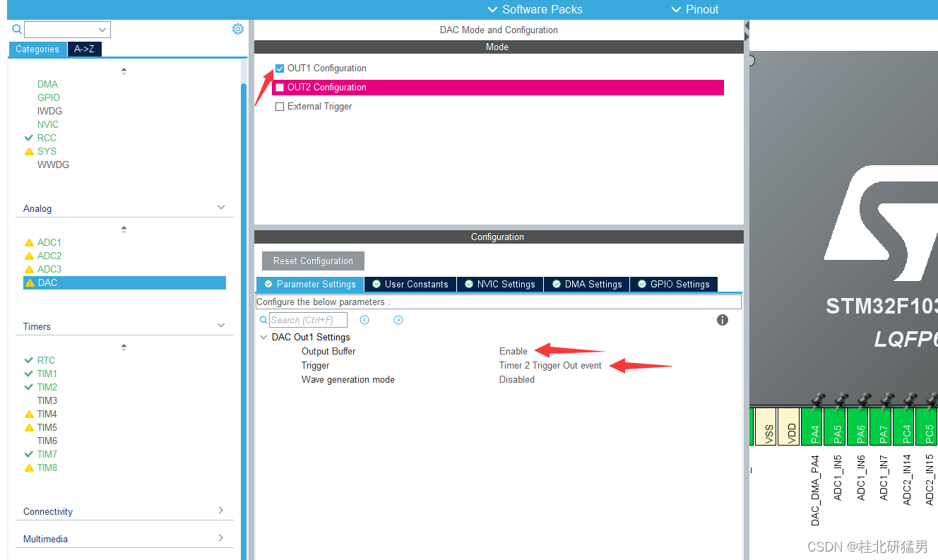Click the info icon in Parameter Settings
This screenshot has width=938, height=560.
(x=723, y=320)
